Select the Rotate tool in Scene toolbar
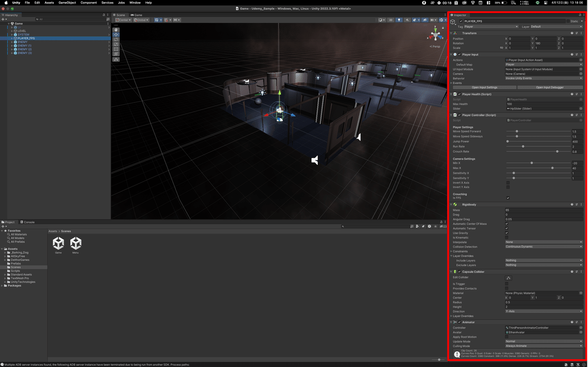This screenshot has width=588, height=367. pos(116,39)
